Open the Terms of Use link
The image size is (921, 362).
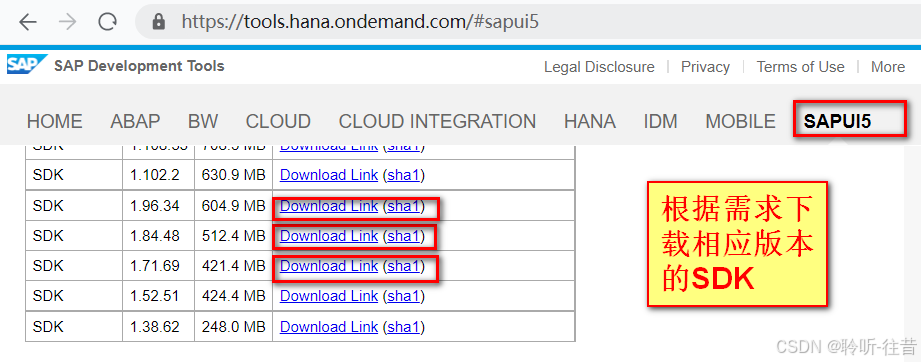800,67
